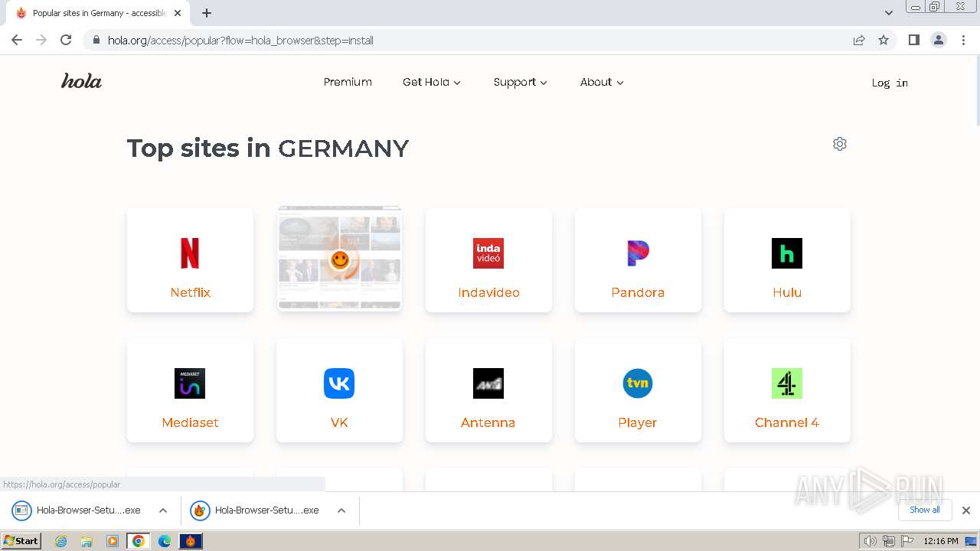980x551 pixels.
Task: Open the tvn Player site tile
Action: [x=638, y=390]
